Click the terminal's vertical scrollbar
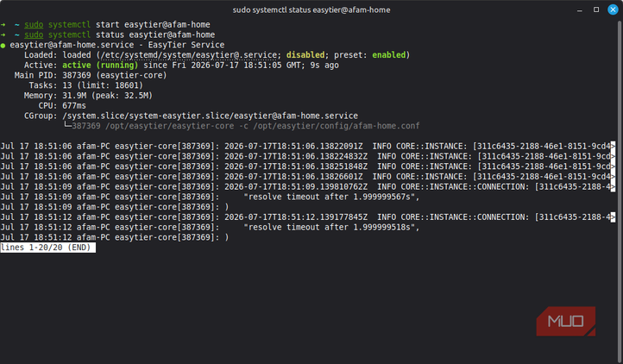 point(620,191)
